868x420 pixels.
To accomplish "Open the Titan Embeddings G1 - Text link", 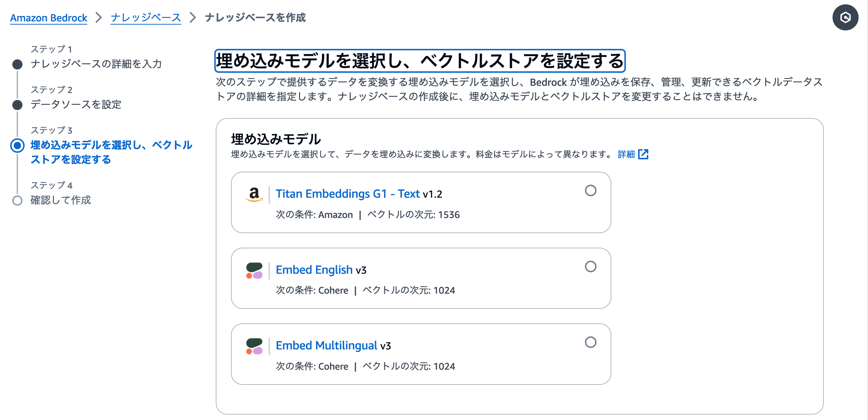I will [x=347, y=194].
